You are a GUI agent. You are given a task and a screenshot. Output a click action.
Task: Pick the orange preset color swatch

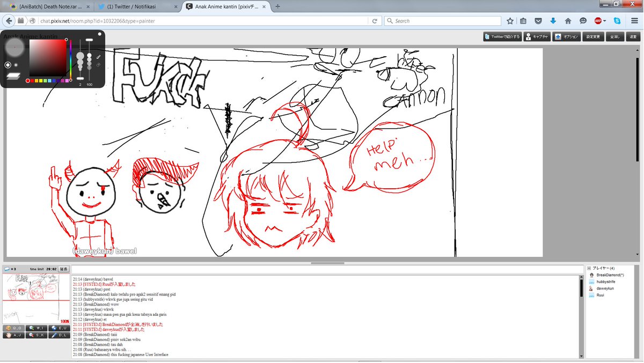click(x=36, y=81)
